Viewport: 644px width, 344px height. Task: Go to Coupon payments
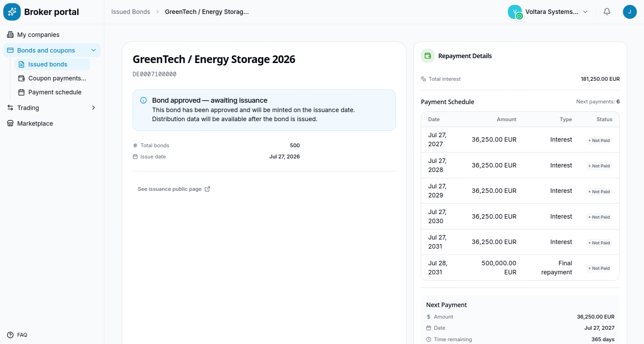click(x=53, y=78)
